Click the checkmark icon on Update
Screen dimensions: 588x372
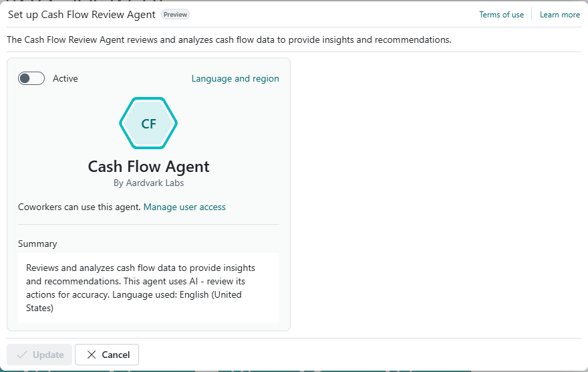click(23, 355)
